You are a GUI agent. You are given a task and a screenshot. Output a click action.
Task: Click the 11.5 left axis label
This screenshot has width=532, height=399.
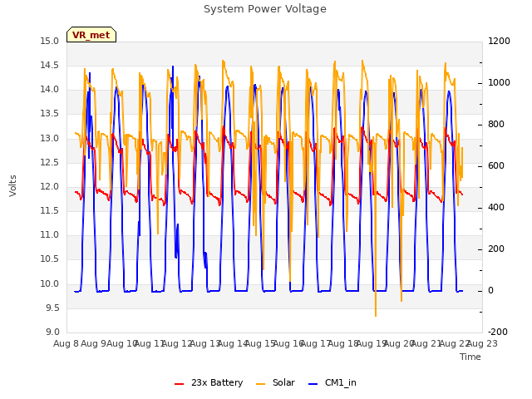(50, 211)
